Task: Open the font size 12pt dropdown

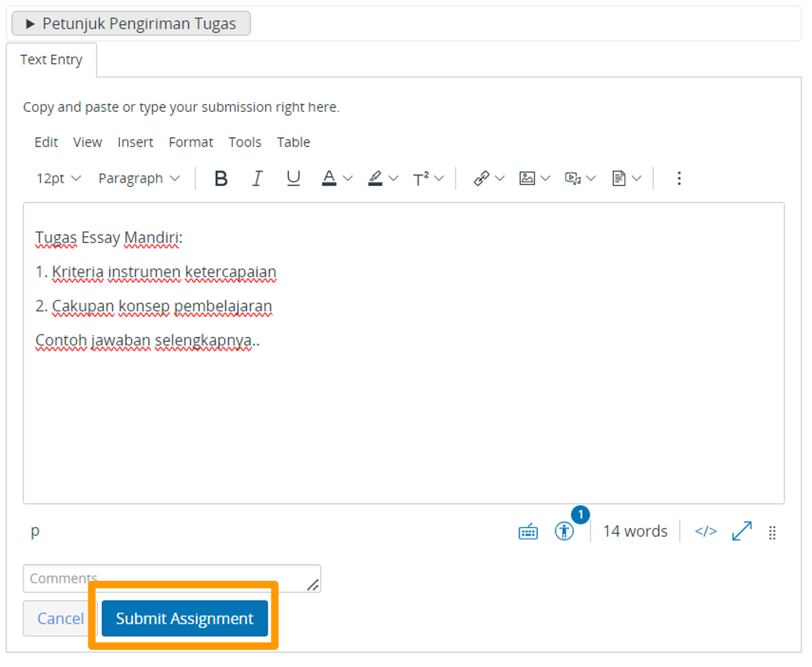Action: [58, 178]
